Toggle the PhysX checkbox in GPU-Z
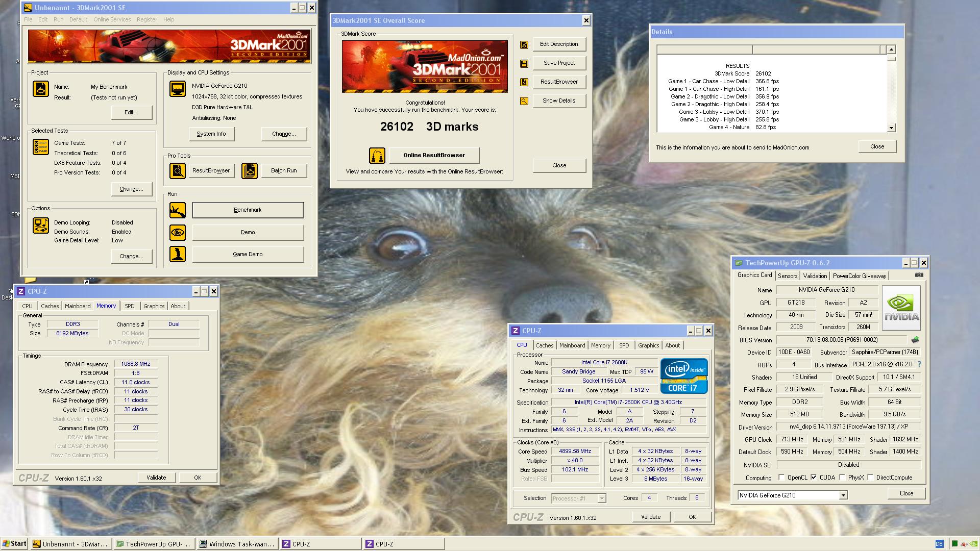This screenshot has height=551, width=980. pyautogui.click(x=842, y=478)
